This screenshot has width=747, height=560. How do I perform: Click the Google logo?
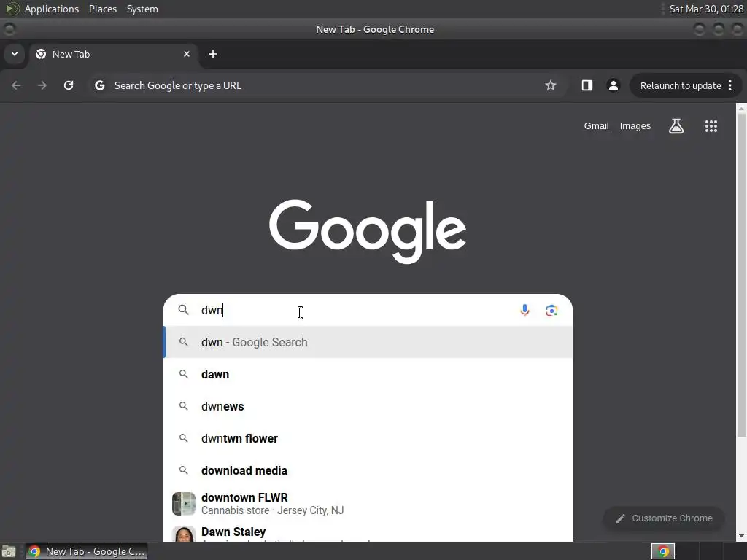[368, 230]
